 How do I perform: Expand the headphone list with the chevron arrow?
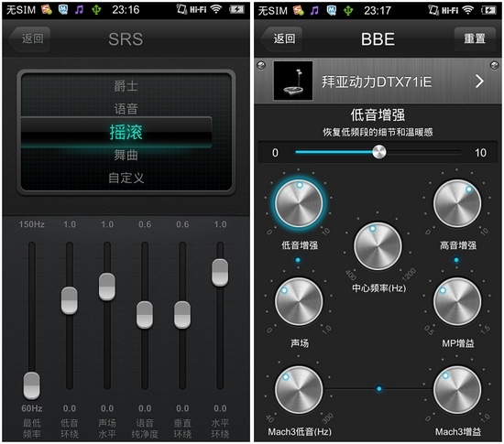click(x=479, y=81)
